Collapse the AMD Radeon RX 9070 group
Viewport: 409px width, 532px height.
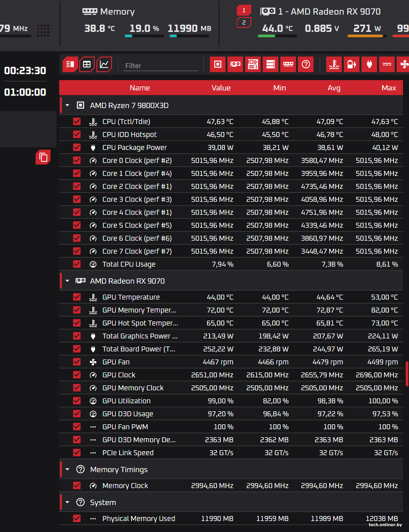(67, 281)
